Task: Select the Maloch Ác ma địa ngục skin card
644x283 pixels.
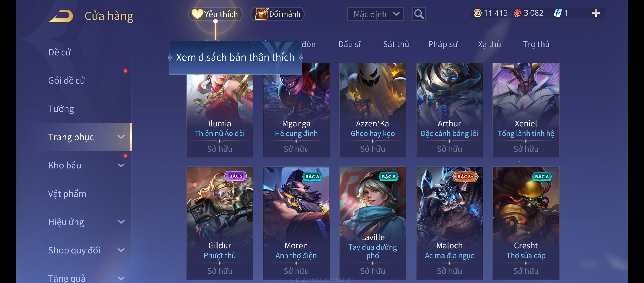Action: pos(449,223)
